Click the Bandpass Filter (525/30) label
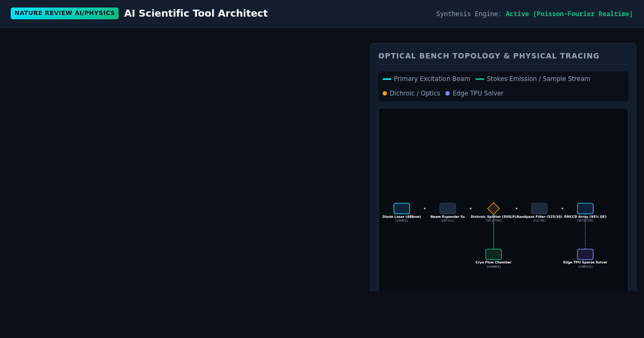 (539, 217)
